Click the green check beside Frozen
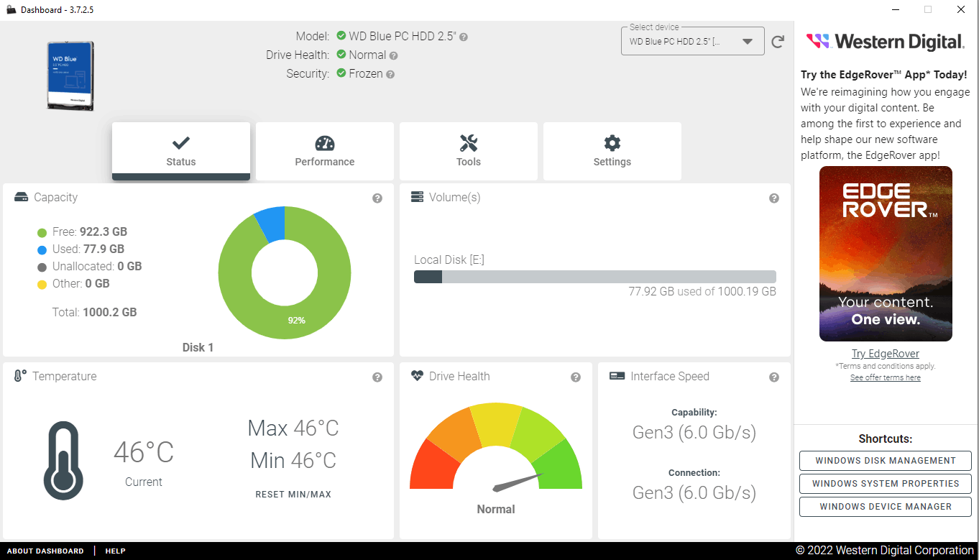 click(341, 73)
